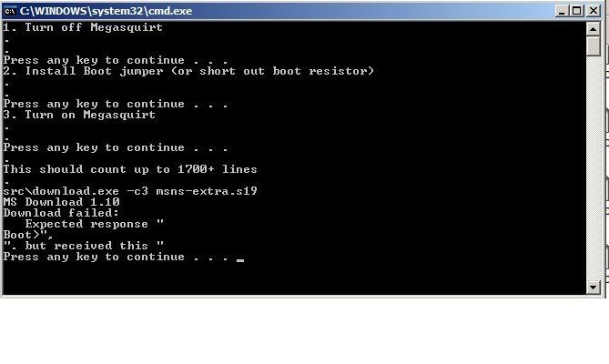Viewport: 609px width, 364px height.
Task: Click 'This should count up to 1700+ lines'
Action: click(130, 169)
